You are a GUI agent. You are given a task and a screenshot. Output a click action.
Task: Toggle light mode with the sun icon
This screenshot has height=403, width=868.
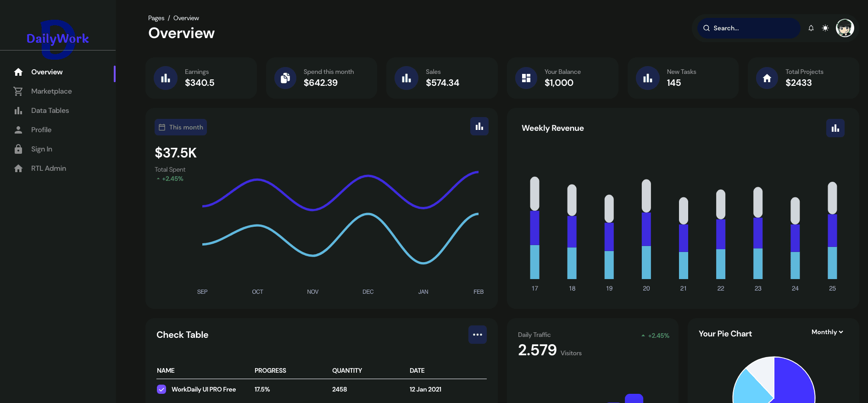pos(825,28)
